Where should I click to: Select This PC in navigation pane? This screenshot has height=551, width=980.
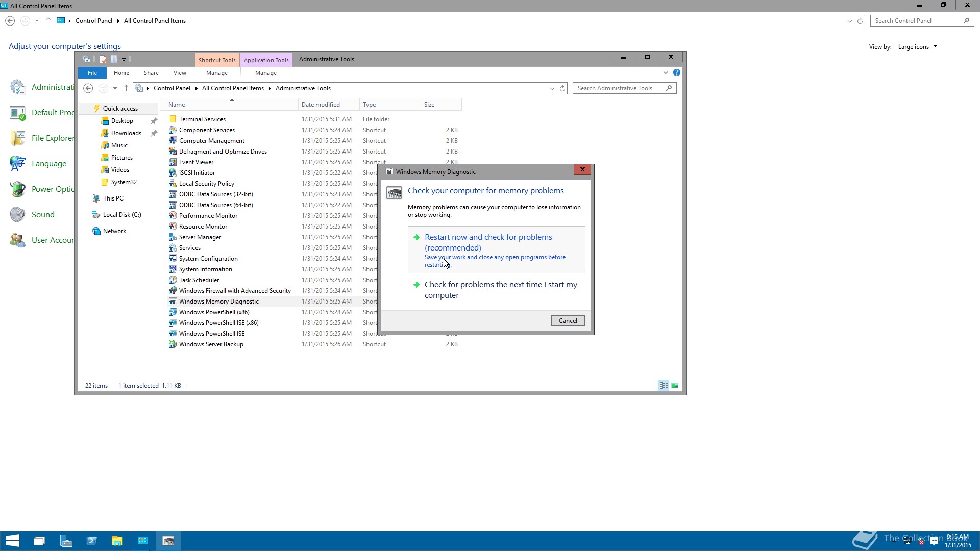[113, 198]
